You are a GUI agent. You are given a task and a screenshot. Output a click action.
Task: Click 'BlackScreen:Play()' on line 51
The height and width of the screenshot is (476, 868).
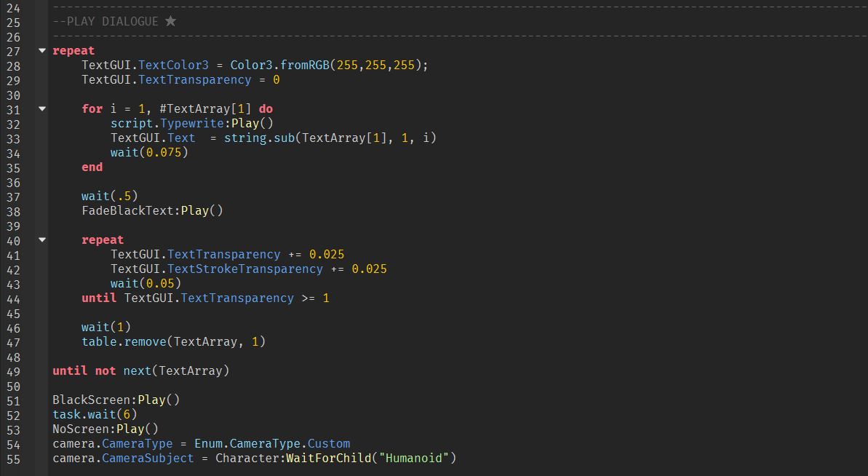coord(116,400)
